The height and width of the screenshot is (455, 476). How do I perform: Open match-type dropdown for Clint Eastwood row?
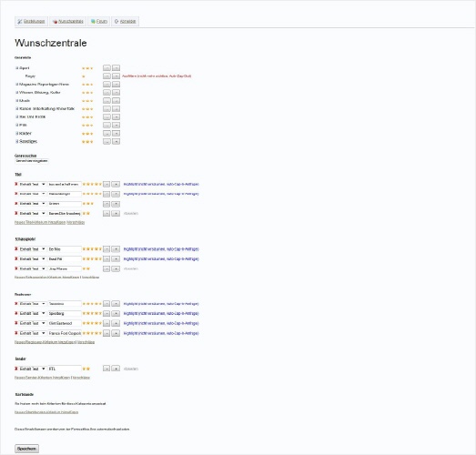[x=32, y=323]
